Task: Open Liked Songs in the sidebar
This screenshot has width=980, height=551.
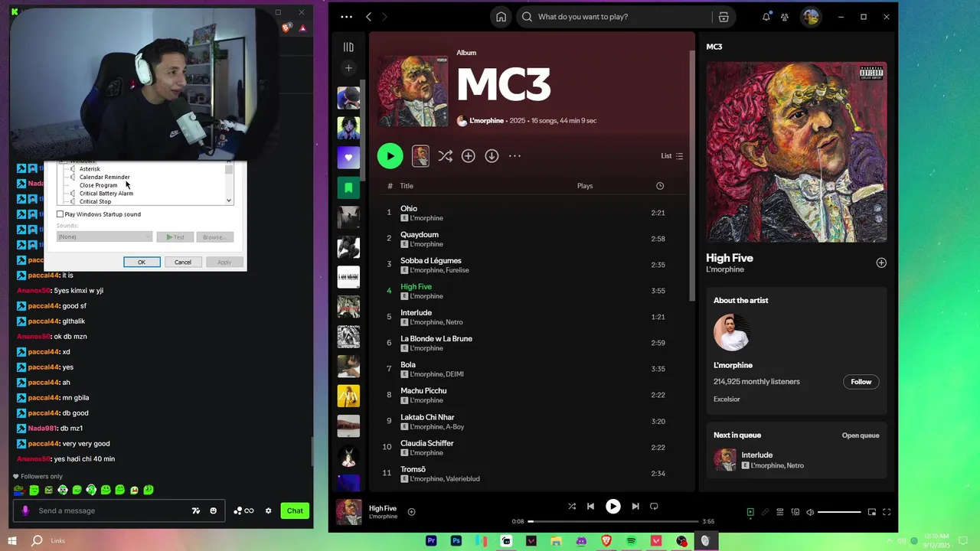Action: click(348, 158)
